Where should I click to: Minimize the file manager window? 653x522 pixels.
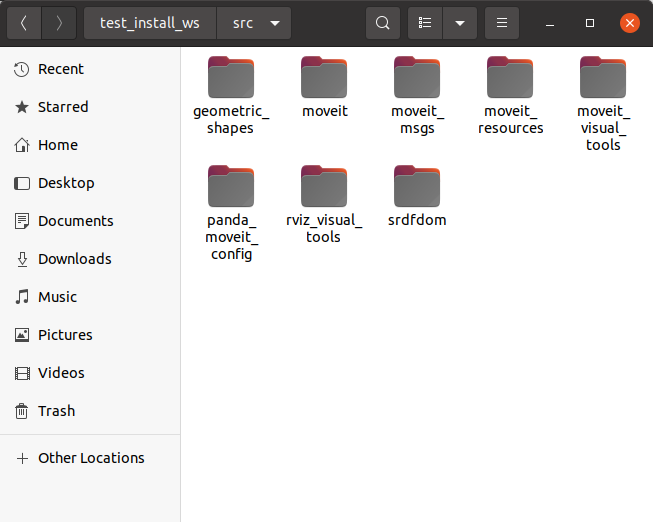[x=550, y=23]
